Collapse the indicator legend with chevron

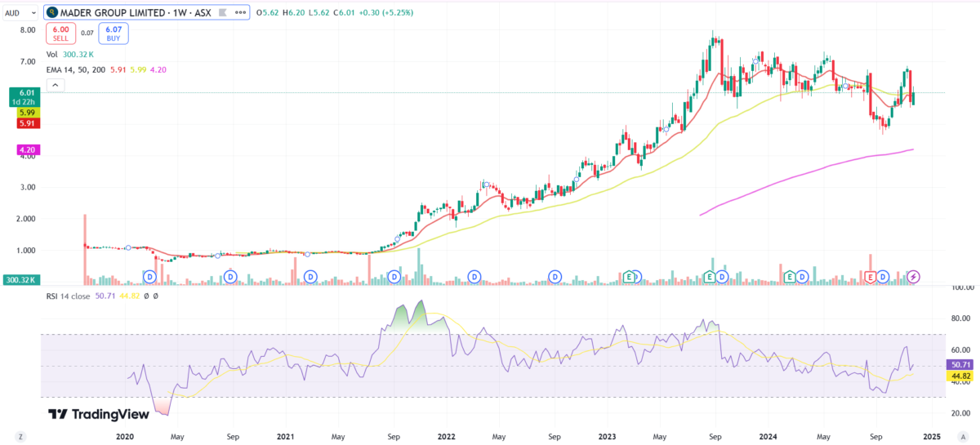[x=55, y=84]
